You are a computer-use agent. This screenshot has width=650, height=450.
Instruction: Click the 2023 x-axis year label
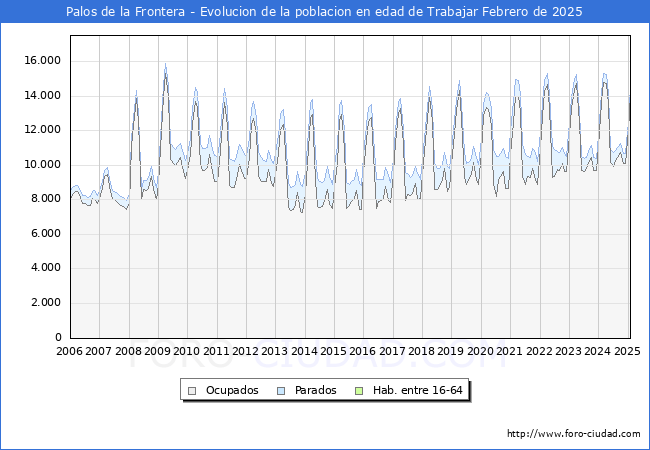[568, 351]
